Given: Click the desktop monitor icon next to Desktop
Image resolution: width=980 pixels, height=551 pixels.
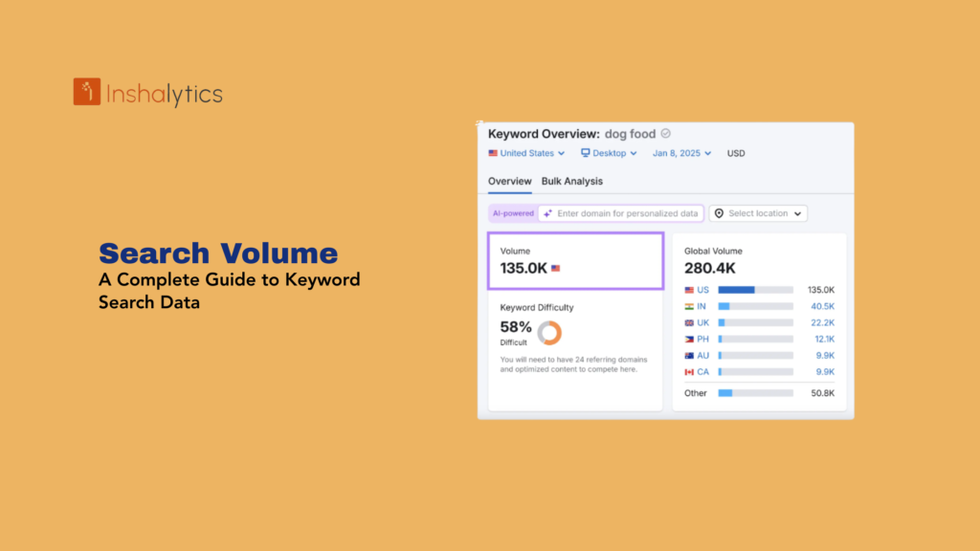Looking at the screenshot, I should 585,153.
